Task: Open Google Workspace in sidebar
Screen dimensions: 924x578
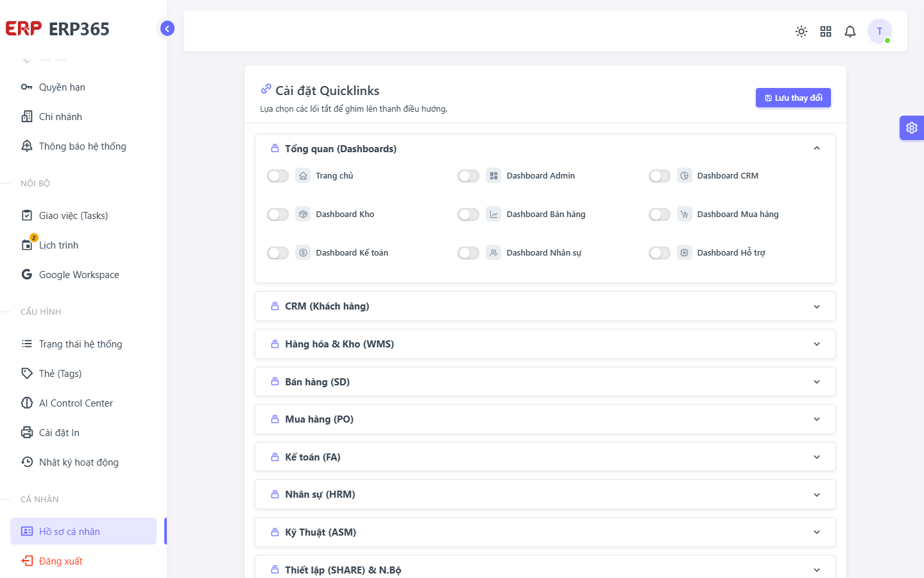Action: pyautogui.click(x=79, y=274)
